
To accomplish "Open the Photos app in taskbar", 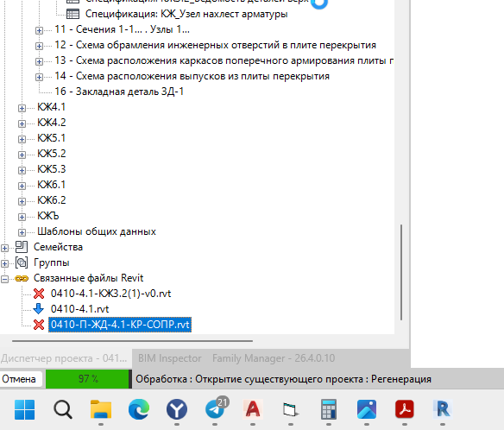I will [x=367, y=409].
